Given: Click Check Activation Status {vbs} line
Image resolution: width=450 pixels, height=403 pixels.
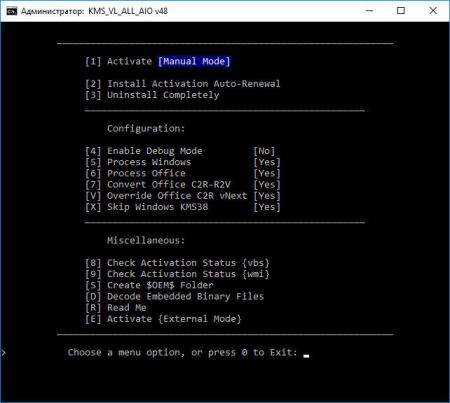Looking at the screenshot, I should [177, 263].
